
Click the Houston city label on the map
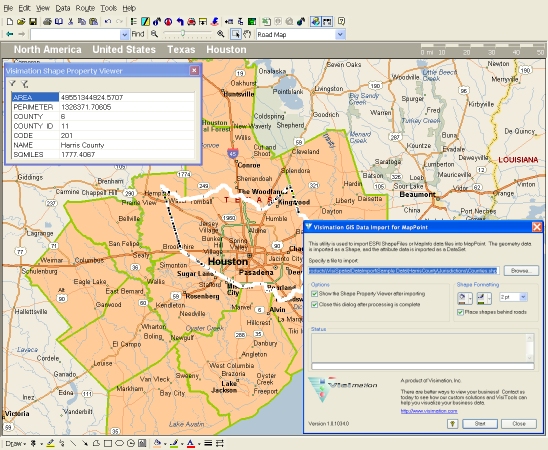click(228, 261)
